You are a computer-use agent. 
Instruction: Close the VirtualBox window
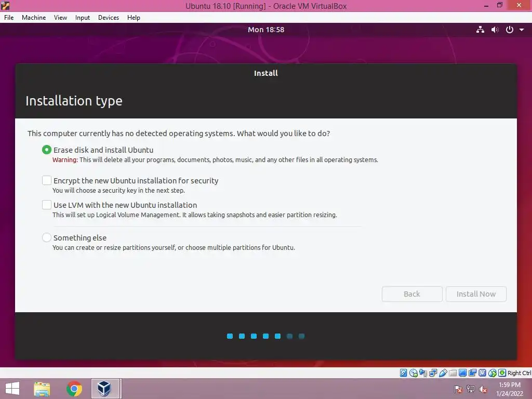[519, 5]
